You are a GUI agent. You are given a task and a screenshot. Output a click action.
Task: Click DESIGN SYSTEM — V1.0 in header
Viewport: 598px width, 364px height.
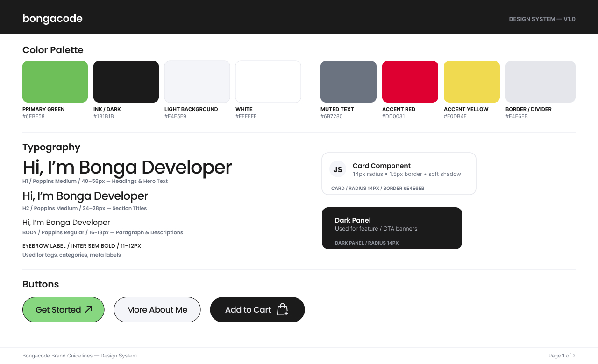542,19
